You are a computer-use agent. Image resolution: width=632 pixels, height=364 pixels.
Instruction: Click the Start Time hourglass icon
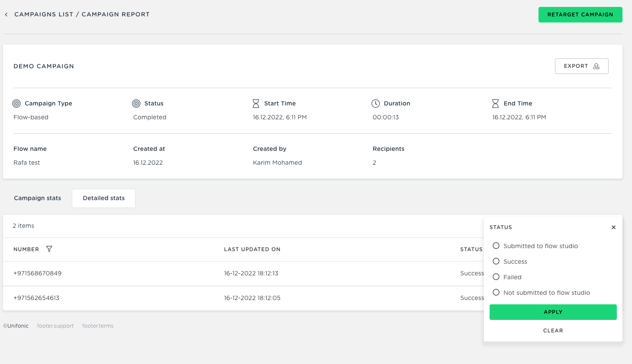click(256, 103)
